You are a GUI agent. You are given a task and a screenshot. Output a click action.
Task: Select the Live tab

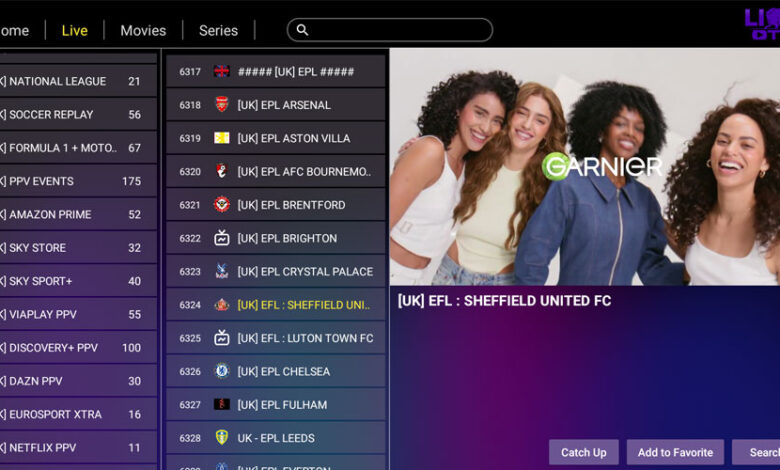75,30
